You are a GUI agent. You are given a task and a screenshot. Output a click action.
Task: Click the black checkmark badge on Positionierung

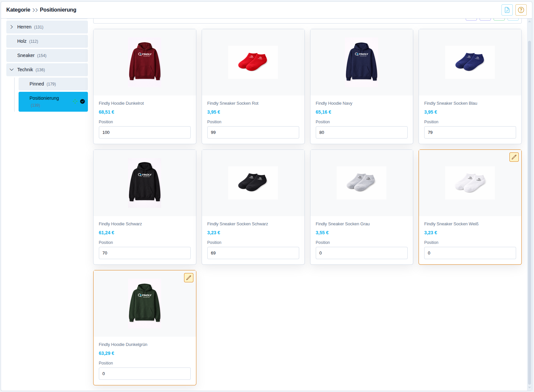tap(83, 101)
